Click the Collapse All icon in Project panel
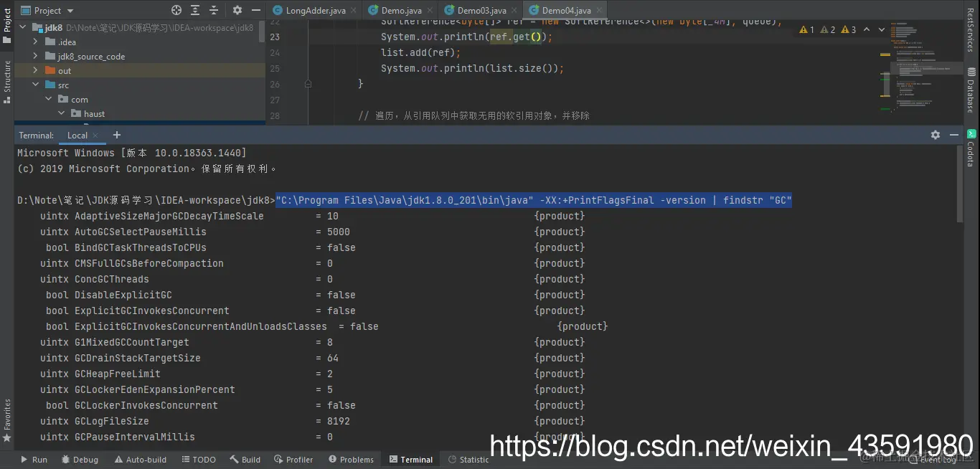The image size is (980, 469). pos(213,10)
